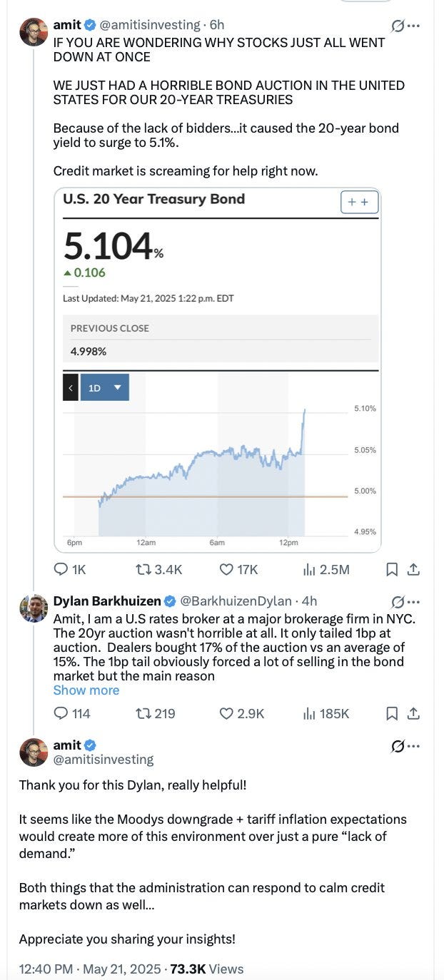Open Grok icon on Dylan's reply
The image size is (444, 980).
(x=398, y=602)
